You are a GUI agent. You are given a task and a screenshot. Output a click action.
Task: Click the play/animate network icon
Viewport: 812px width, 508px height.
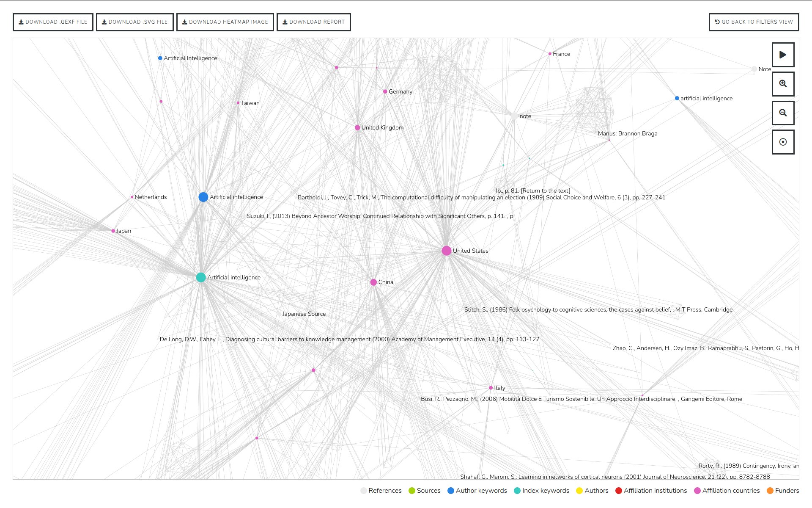pyautogui.click(x=783, y=55)
